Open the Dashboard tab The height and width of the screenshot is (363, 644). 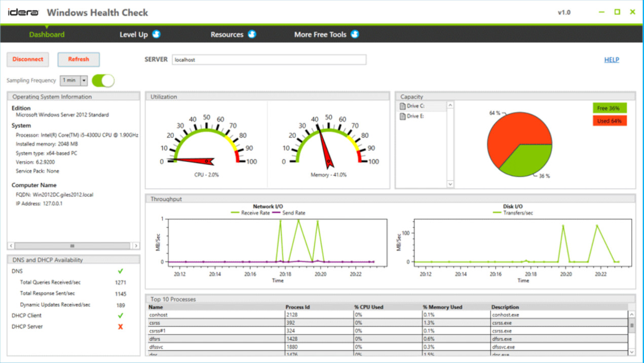47,34
